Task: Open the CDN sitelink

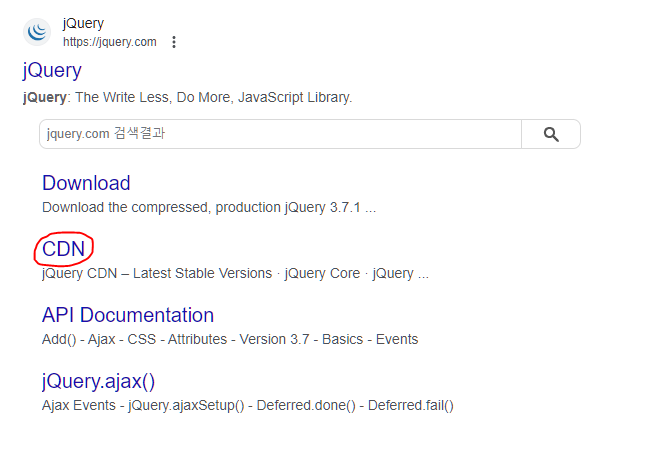Action: (64, 249)
